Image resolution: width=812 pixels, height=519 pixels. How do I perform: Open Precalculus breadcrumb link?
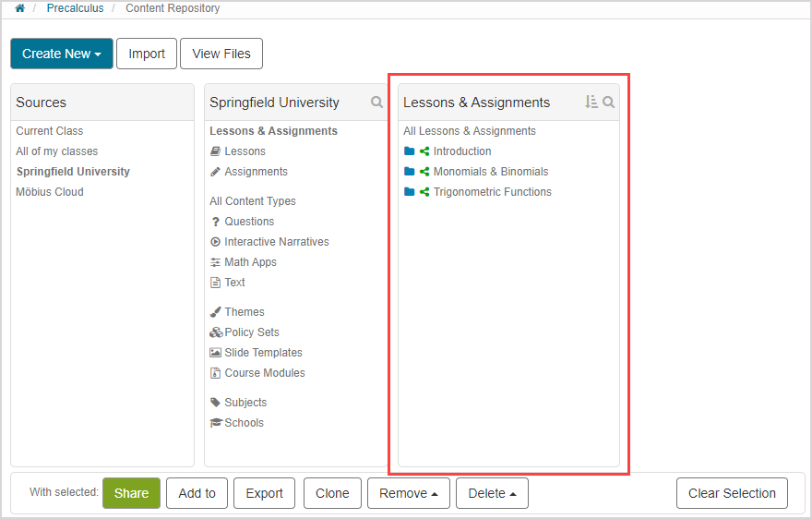[76, 8]
